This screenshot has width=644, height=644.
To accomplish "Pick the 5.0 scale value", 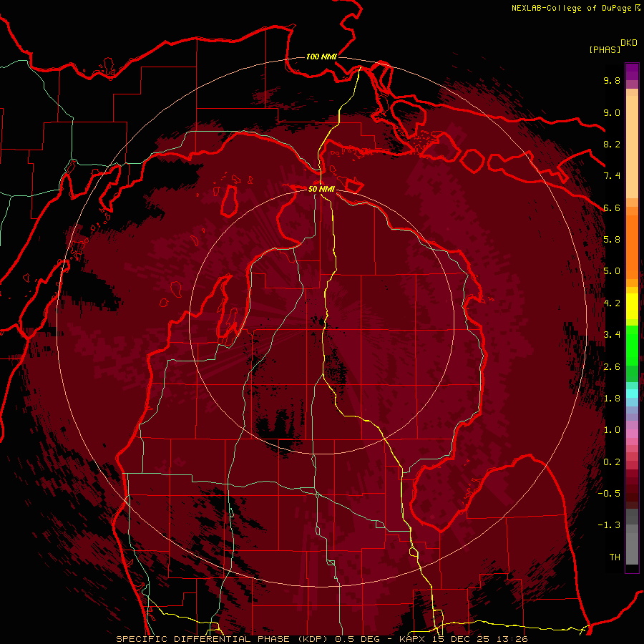I will coord(612,271).
